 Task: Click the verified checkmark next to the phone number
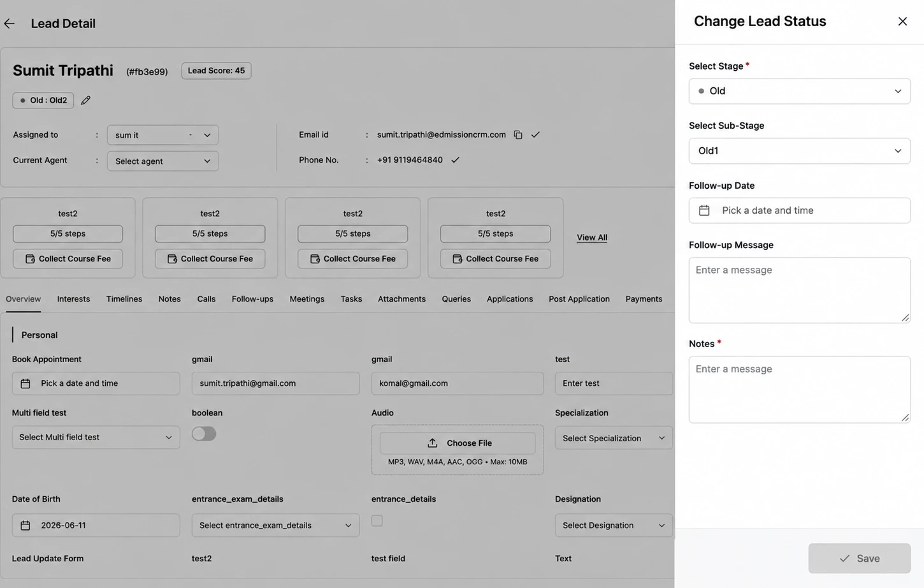(455, 160)
